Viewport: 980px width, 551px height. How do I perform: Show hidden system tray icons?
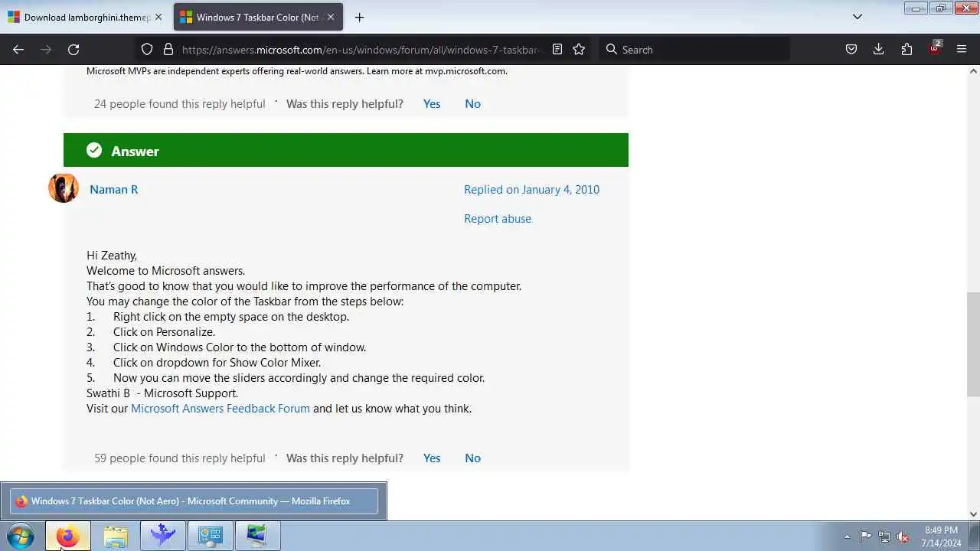coord(847,536)
